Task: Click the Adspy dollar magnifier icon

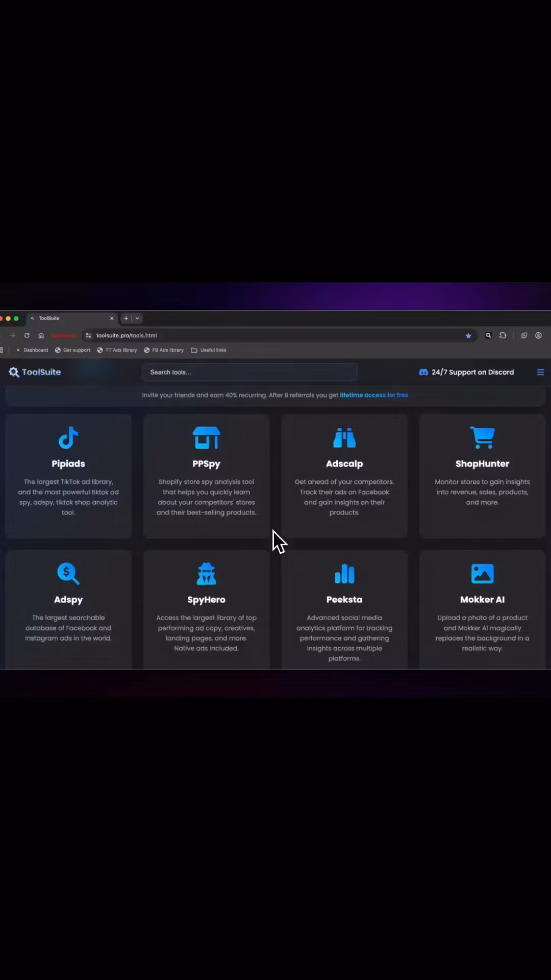Action: [x=68, y=573]
